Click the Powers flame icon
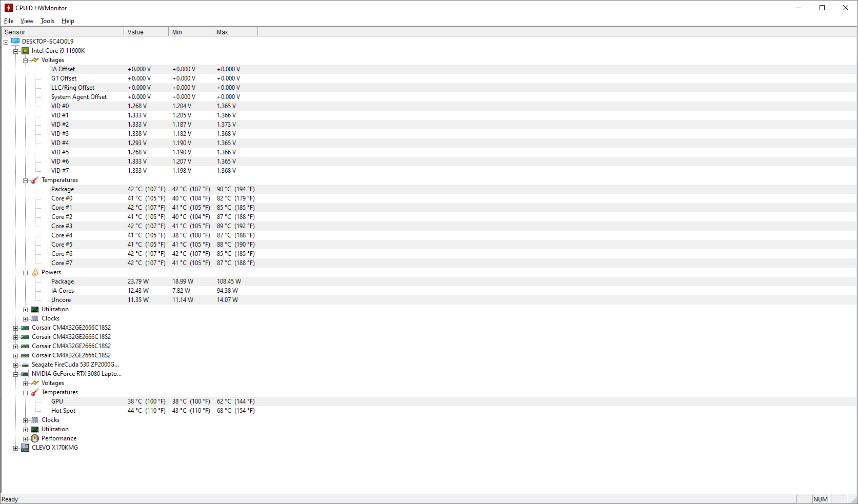This screenshot has width=858, height=504. click(35, 272)
